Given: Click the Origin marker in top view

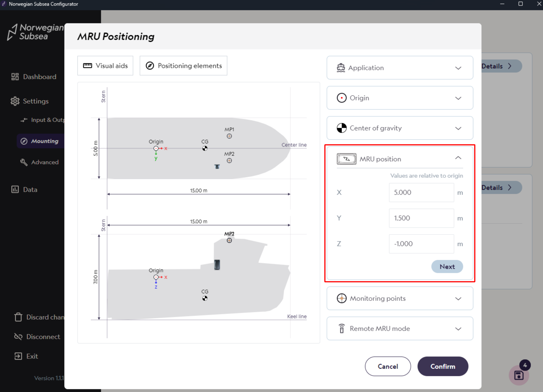Looking at the screenshot, I should pos(156,148).
